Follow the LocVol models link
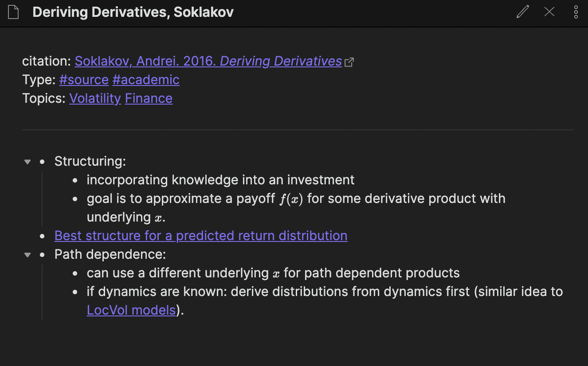Screen dimensions: 588x366 click(131, 310)
